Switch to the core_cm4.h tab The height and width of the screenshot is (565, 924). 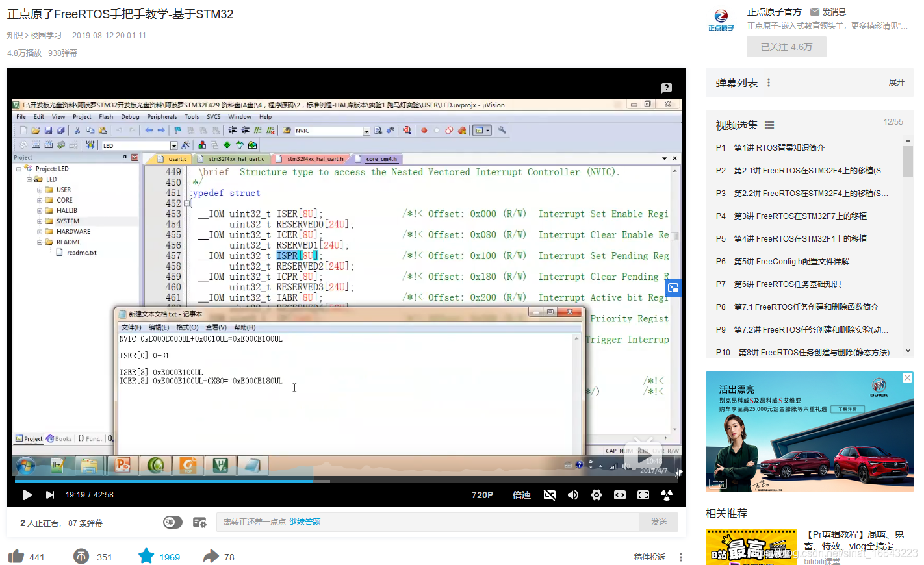(381, 158)
